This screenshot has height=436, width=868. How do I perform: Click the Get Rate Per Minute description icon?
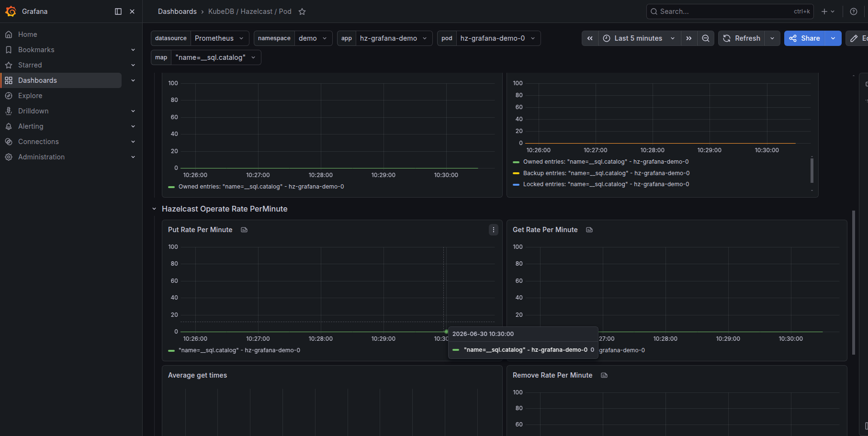[x=589, y=230]
